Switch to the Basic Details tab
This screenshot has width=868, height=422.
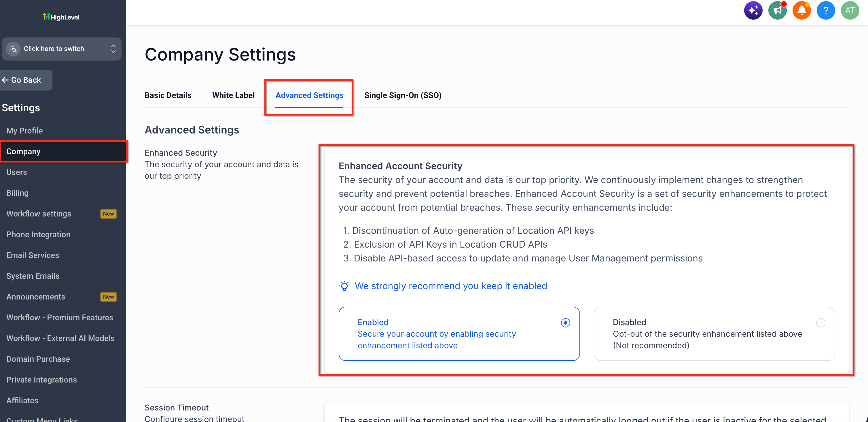[x=168, y=95]
